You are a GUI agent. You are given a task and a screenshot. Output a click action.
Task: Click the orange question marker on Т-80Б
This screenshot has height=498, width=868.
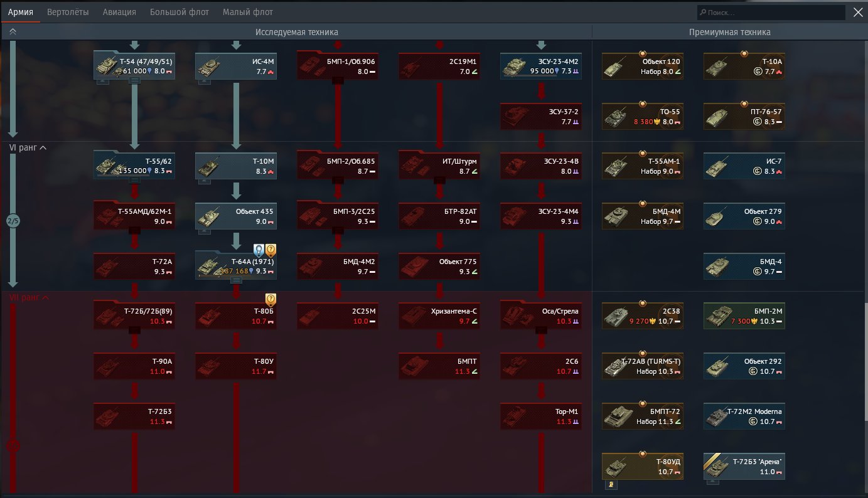(x=271, y=300)
